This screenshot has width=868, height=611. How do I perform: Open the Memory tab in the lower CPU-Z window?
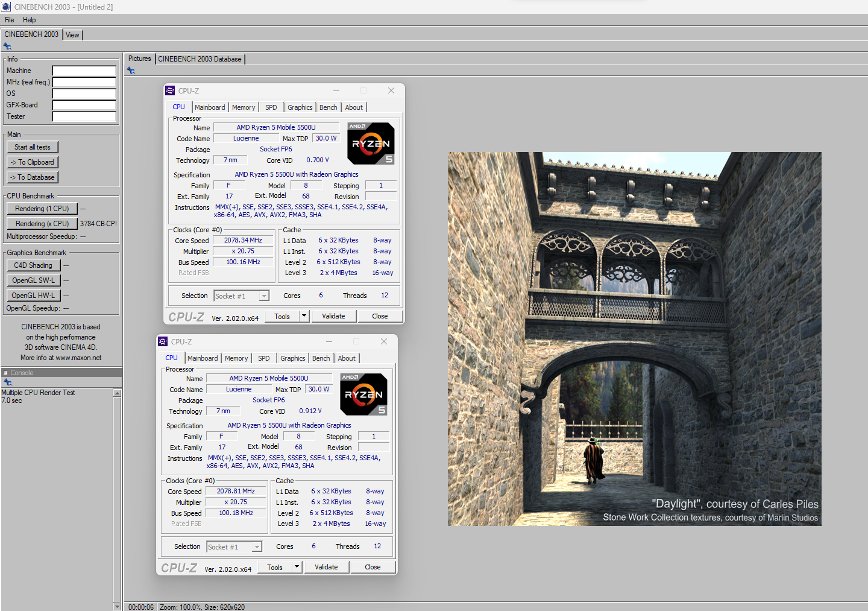(x=236, y=358)
